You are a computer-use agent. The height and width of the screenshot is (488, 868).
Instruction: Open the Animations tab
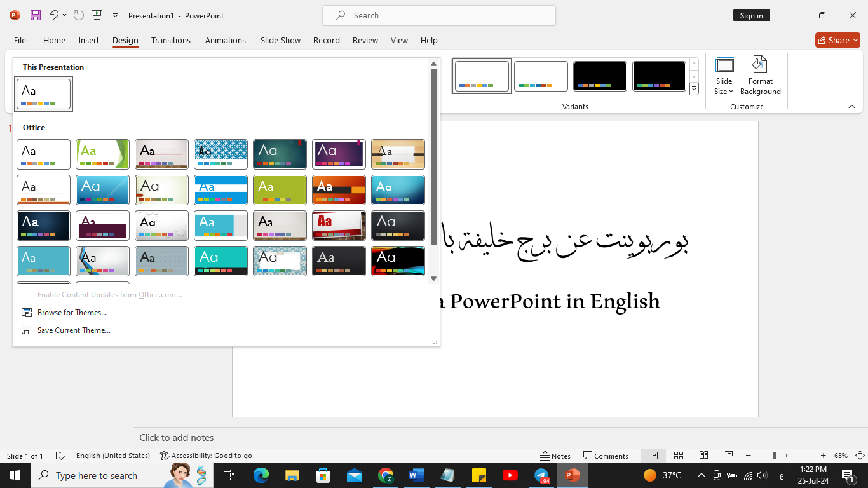pyautogui.click(x=226, y=40)
